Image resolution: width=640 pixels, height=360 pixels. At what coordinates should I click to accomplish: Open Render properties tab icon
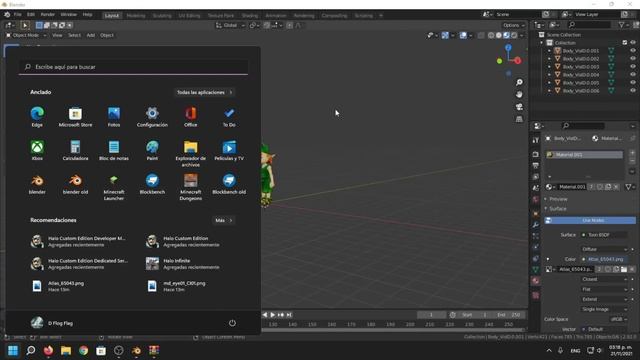tap(536, 155)
